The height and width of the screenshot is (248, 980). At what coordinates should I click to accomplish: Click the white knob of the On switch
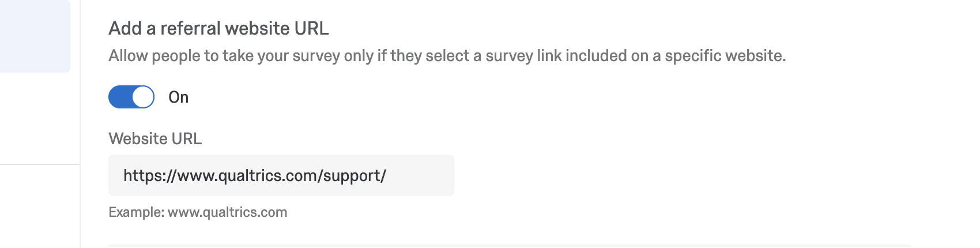(x=143, y=97)
